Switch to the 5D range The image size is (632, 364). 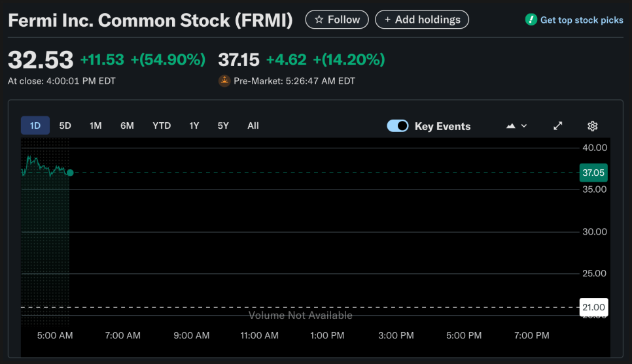tap(65, 125)
